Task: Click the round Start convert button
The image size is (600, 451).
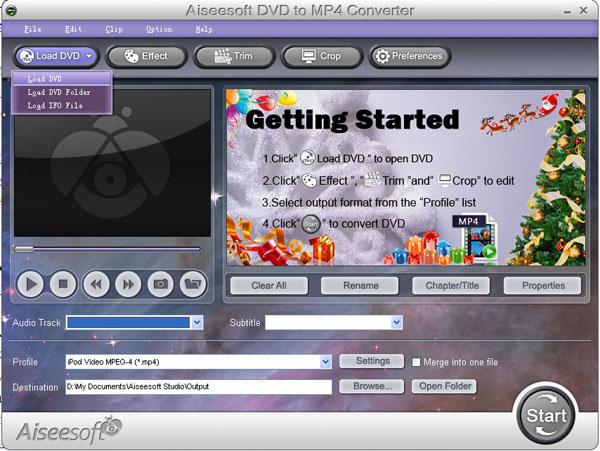Action: [x=546, y=416]
